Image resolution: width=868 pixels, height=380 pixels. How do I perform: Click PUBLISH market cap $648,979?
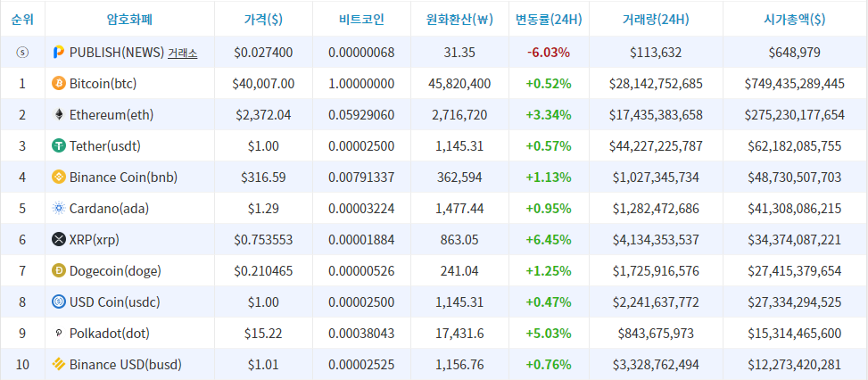click(794, 53)
